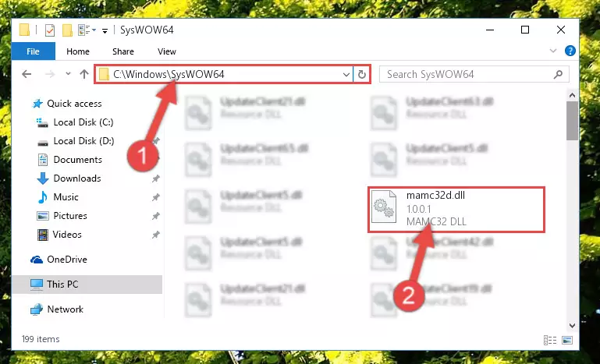Open Pictures folder in sidebar
This screenshot has height=364, width=600.
point(70,216)
